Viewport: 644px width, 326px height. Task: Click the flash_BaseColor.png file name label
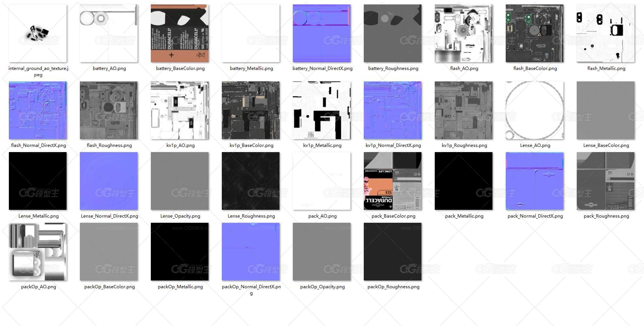coord(535,68)
